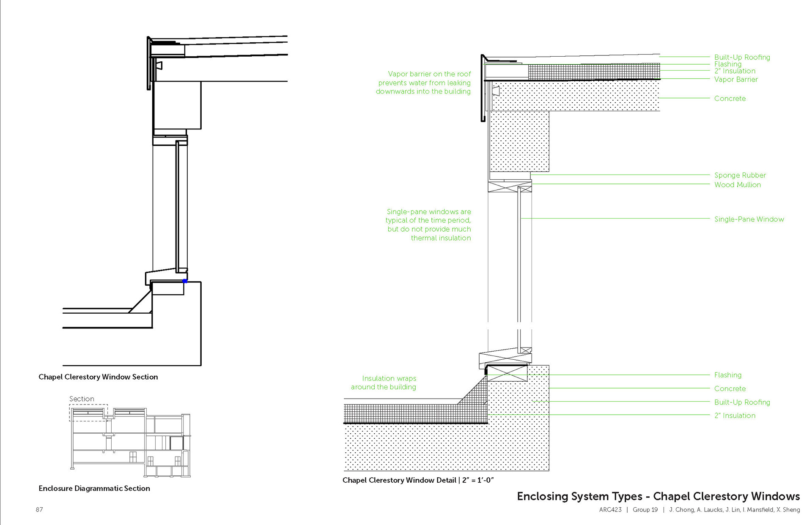Click the dashed Section callout box

(x=88, y=413)
